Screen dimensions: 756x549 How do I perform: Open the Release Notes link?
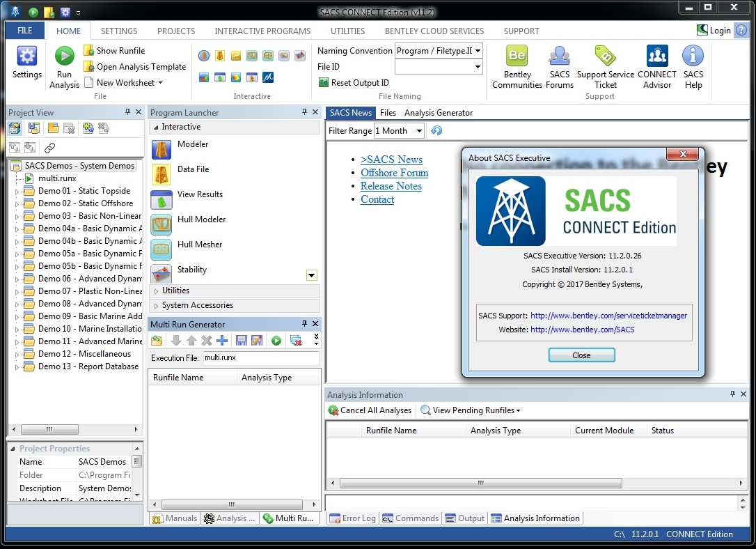point(391,186)
